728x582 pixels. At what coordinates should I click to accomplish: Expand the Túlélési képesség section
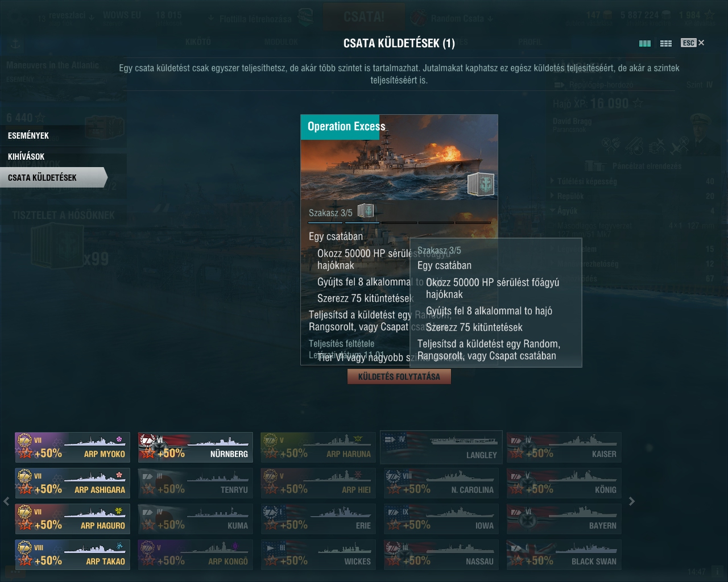586,181
